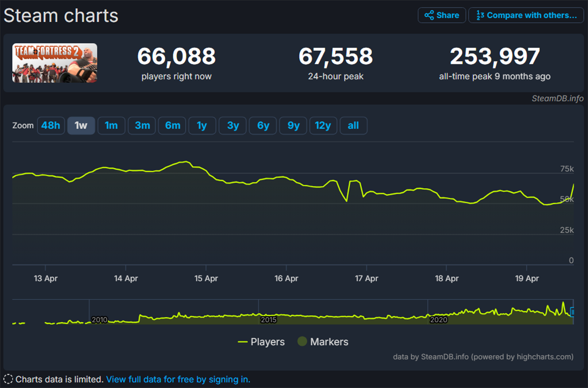588x388 pixels.
Task: Click the navigator range handle at right edge
Action: pos(573,311)
